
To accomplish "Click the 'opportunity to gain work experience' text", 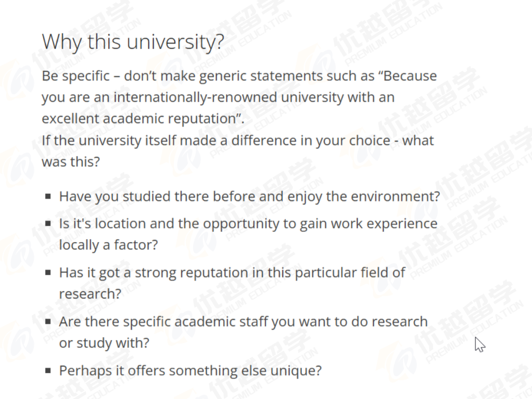I will click(x=320, y=224).
